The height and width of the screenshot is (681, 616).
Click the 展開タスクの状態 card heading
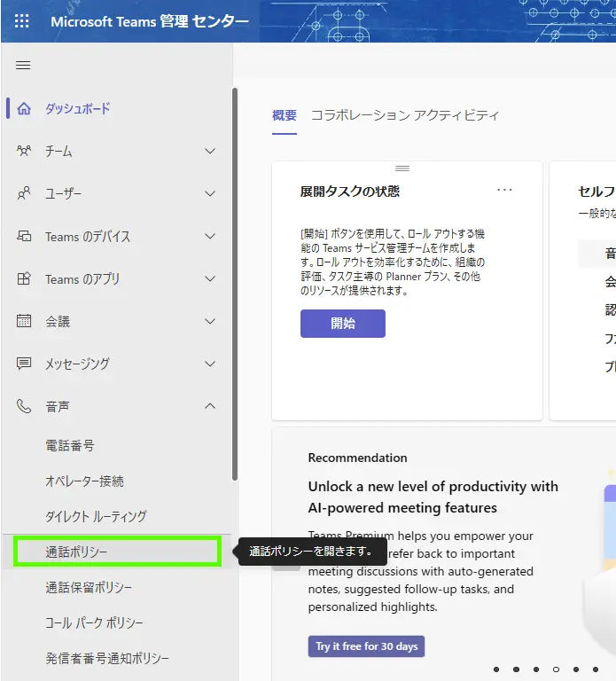point(350,192)
